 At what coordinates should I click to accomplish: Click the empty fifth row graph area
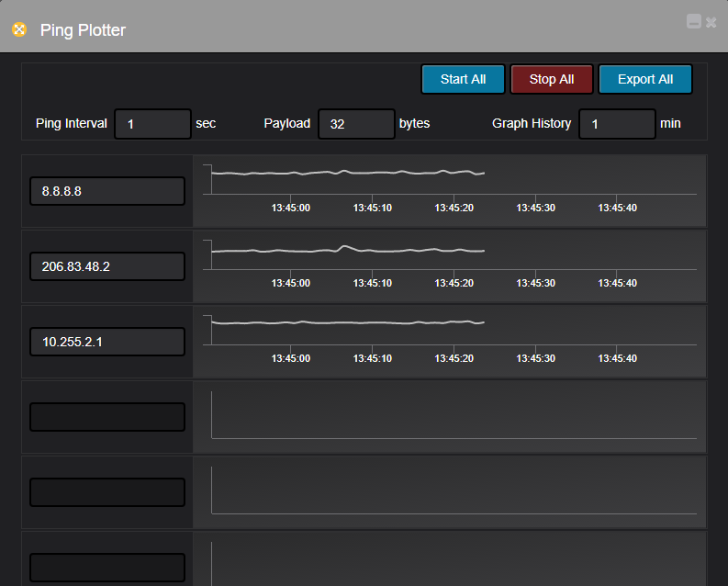tap(450, 491)
